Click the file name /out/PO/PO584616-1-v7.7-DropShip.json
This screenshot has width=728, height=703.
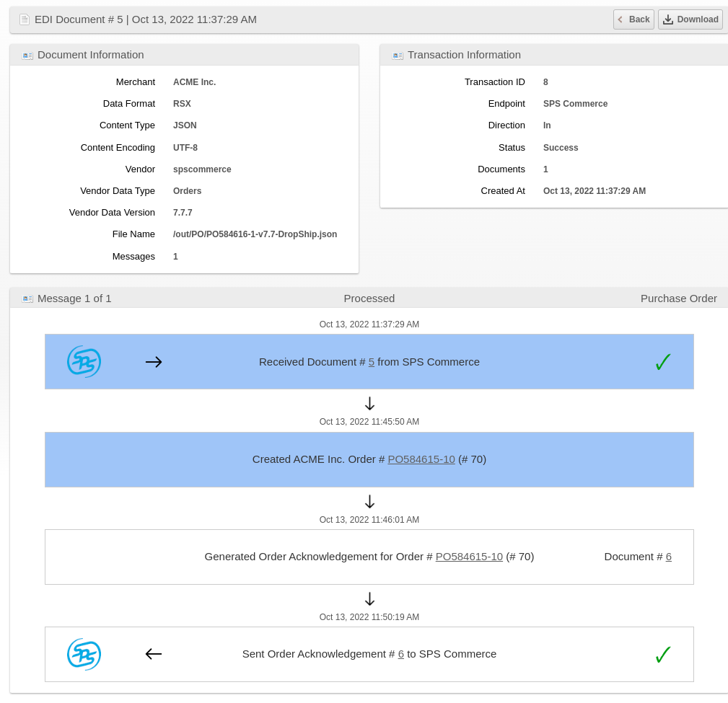[x=255, y=234]
